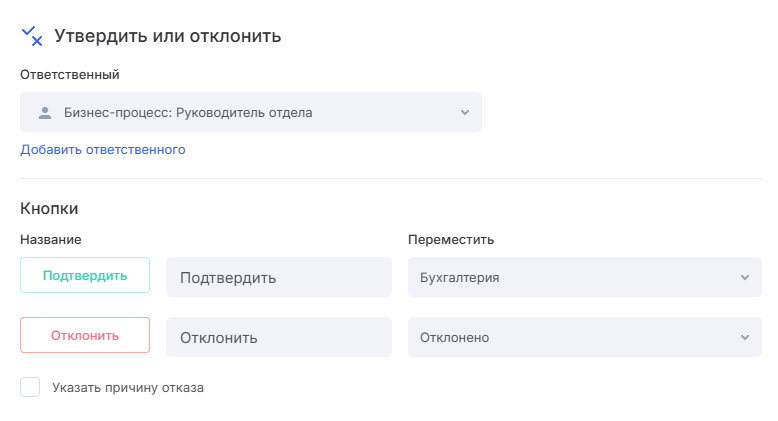Screen dimensions: 778x421
Task: Click the person icon in the responsible field
Action: pyautogui.click(x=44, y=113)
